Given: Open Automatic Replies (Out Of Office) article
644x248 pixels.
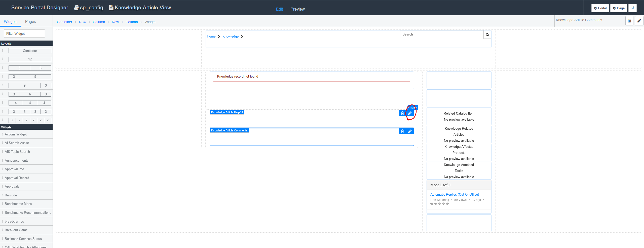Looking at the screenshot, I should tap(454, 195).
